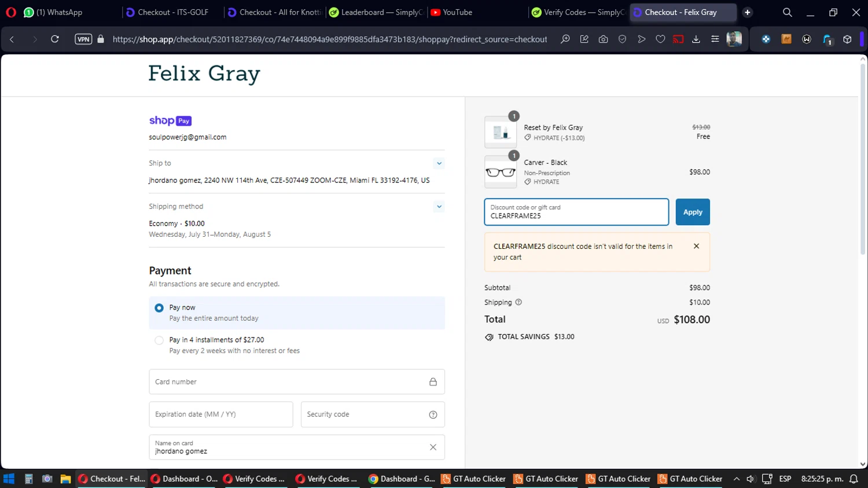Viewport: 868px width, 488px height.
Task: Open the ad blocker shield icon
Action: pos(623,39)
